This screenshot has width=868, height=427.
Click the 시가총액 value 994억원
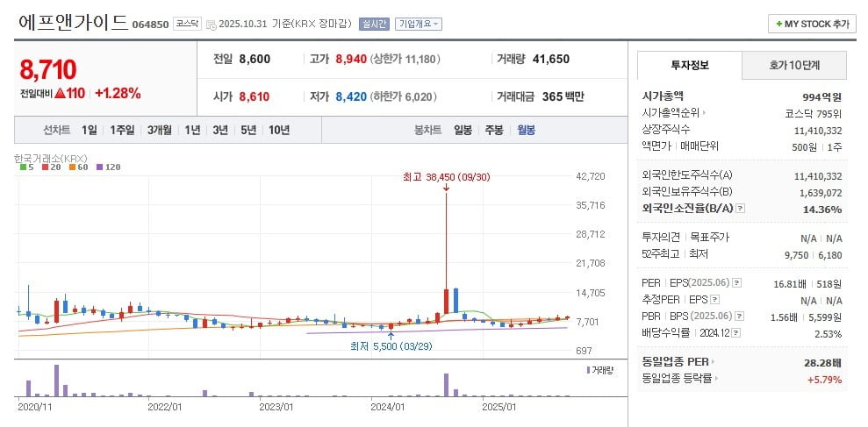point(822,97)
